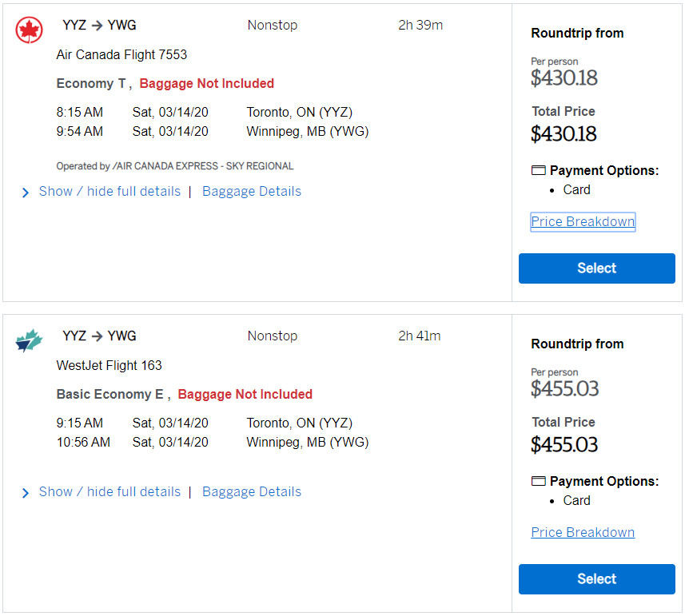Image resolution: width=685 pixels, height=616 pixels.
Task: Click arrow icon in WestJet YYZ to YWG route
Action: pyautogui.click(x=97, y=336)
